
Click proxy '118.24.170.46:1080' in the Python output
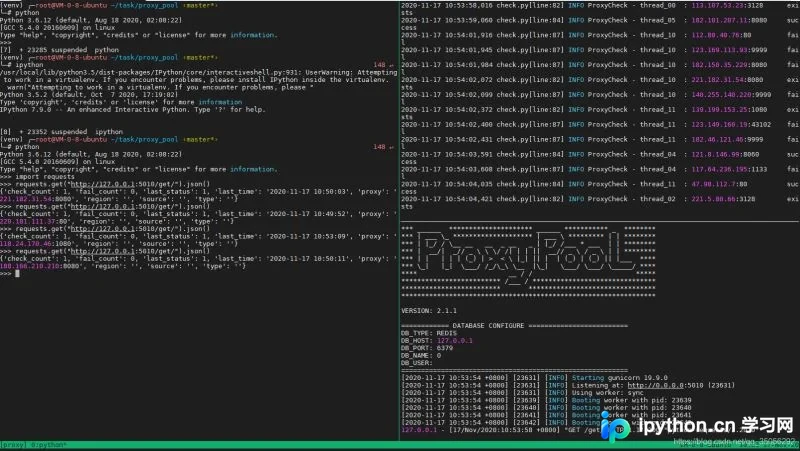tap(35, 244)
